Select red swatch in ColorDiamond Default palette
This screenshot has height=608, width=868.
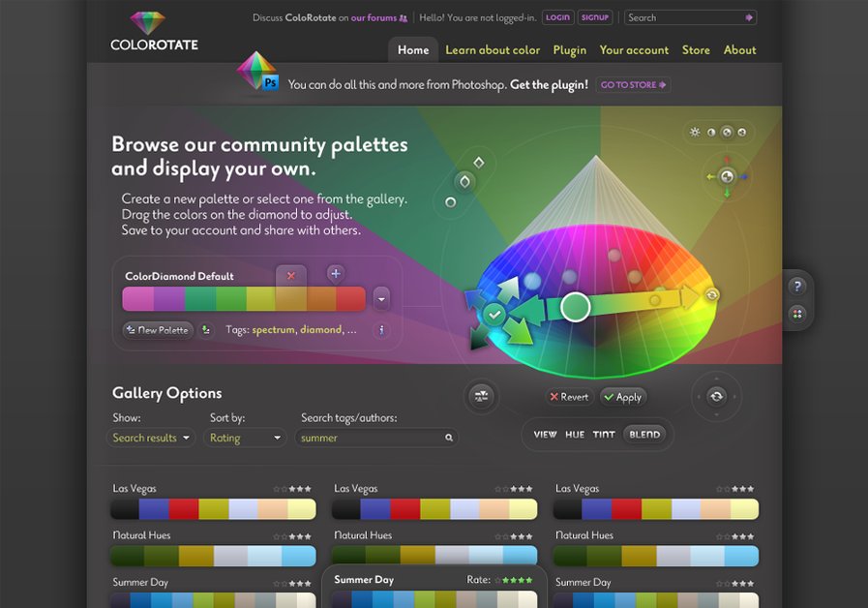click(x=351, y=299)
